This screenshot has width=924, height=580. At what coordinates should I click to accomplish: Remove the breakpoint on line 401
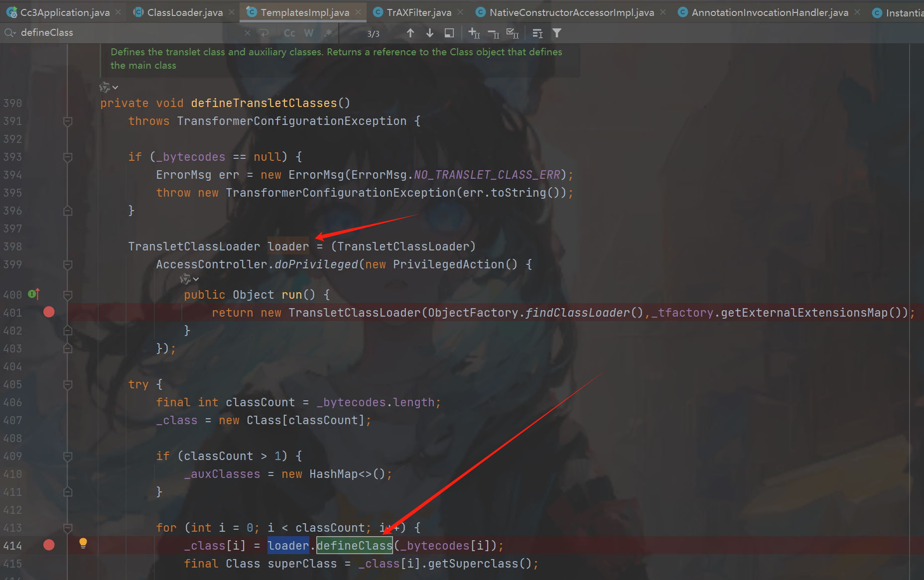point(49,312)
